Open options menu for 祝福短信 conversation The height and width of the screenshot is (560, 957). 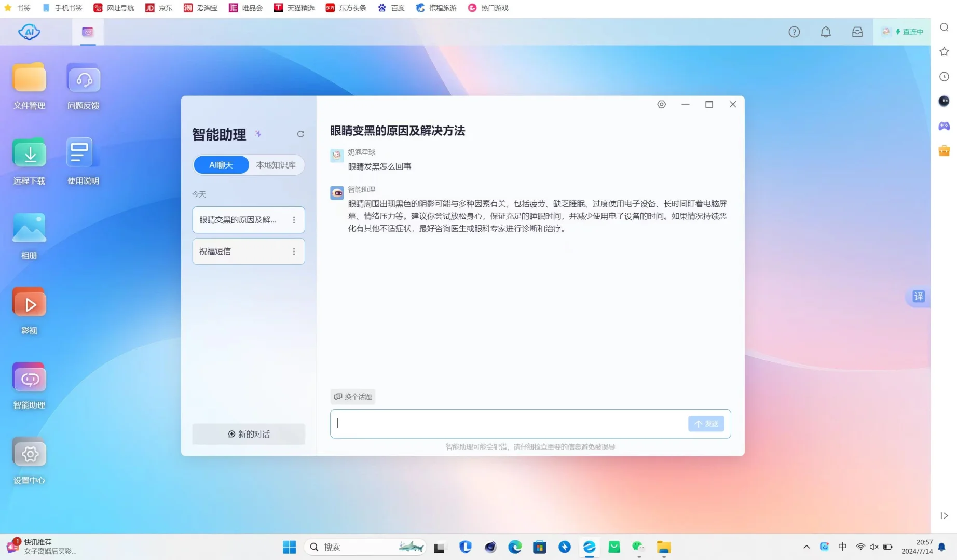point(294,251)
